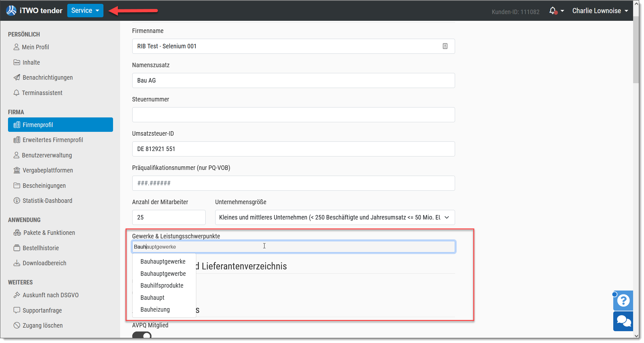Viewport: 644px width, 343px height.
Task: Click the Anzahl der Mitarbeiter field
Action: coord(169,217)
